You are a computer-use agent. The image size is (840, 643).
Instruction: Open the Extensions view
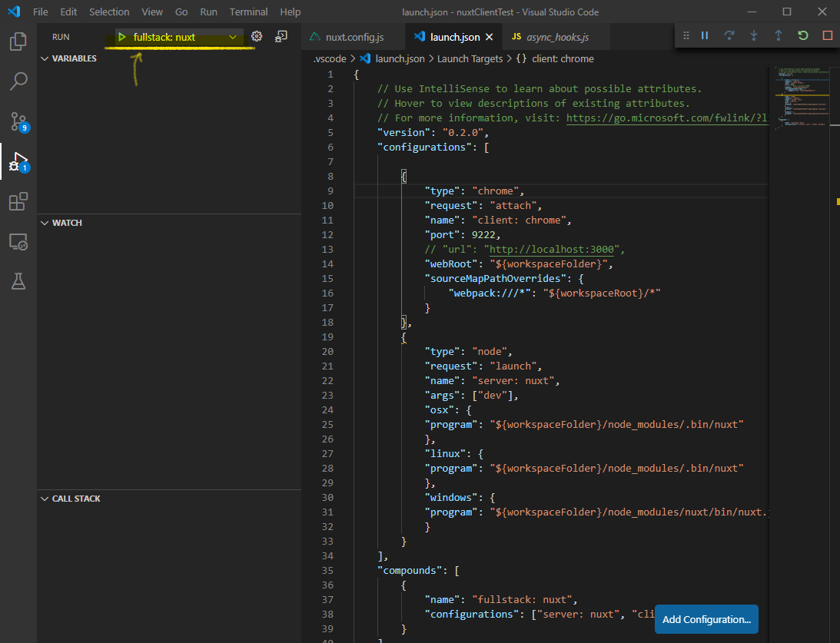click(17, 201)
